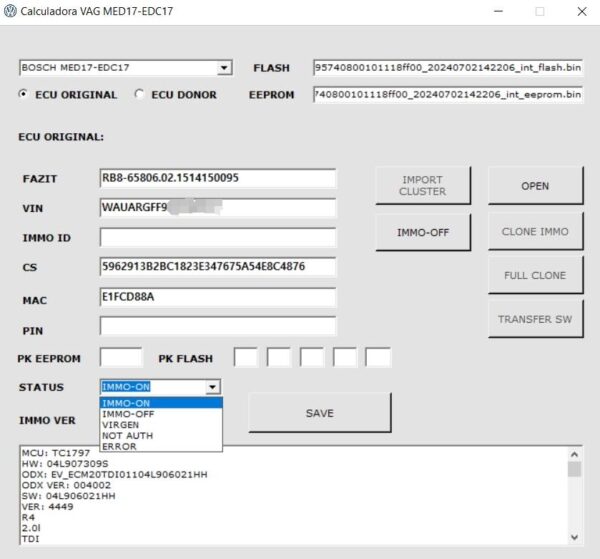The height and width of the screenshot is (559, 600).
Task: Click the last PK FLASH box
Action: coord(378,357)
